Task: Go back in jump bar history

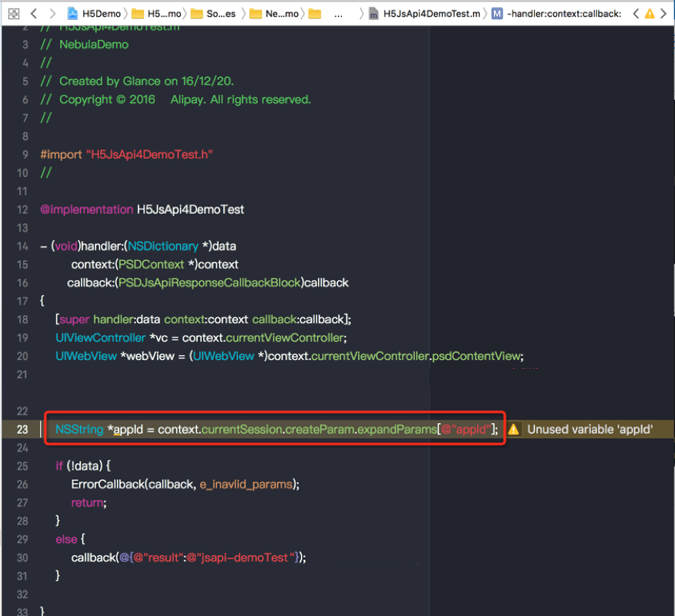Action: click(x=34, y=13)
